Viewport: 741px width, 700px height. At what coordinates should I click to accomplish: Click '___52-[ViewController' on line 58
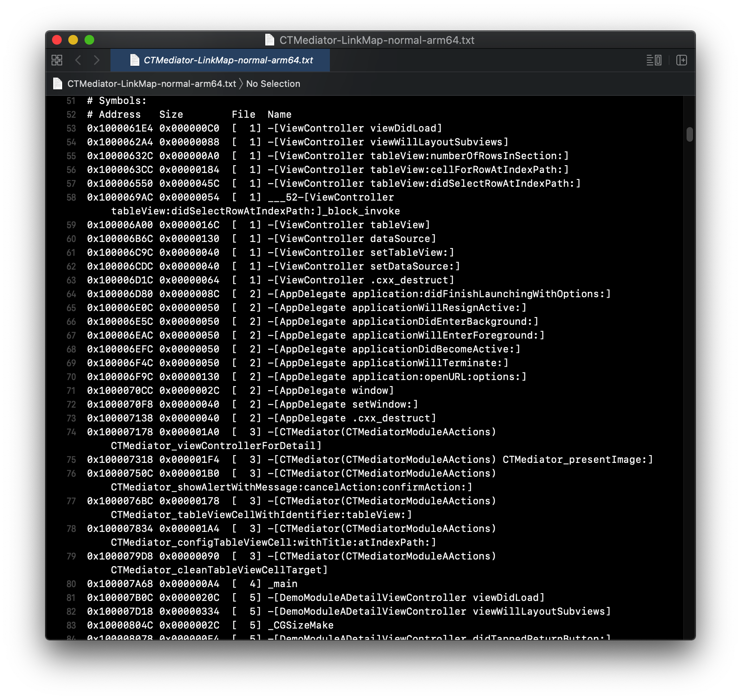pos(331,197)
